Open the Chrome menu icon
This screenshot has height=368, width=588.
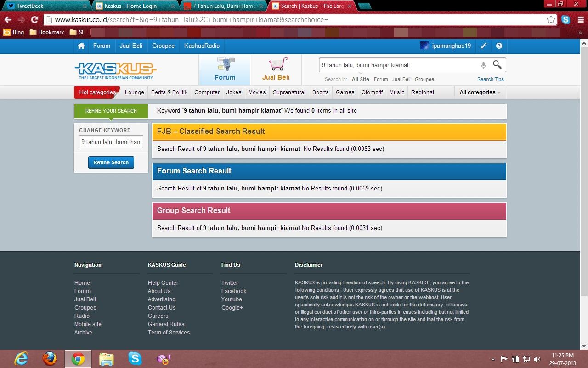click(x=581, y=20)
